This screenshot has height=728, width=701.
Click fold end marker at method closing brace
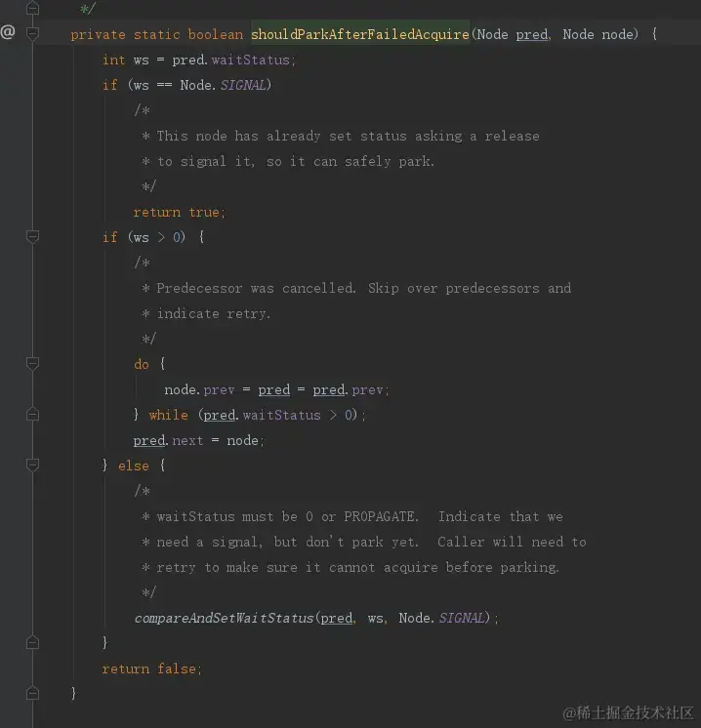pyautogui.click(x=32, y=693)
